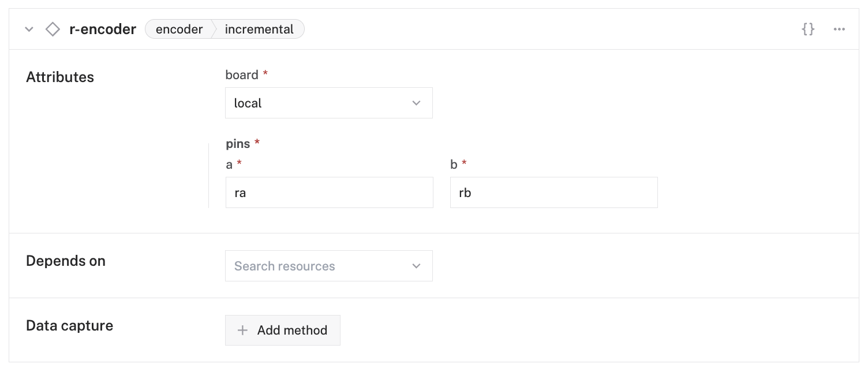This screenshot has width=868, height=371.
Task: Click the Depends on chevron arrow
Action: [x=416, y=266]
